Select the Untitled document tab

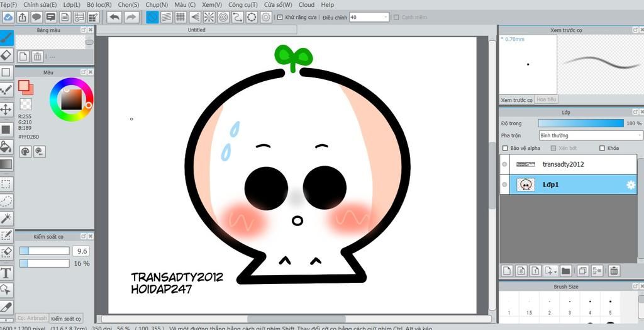(x=196, y=30)
